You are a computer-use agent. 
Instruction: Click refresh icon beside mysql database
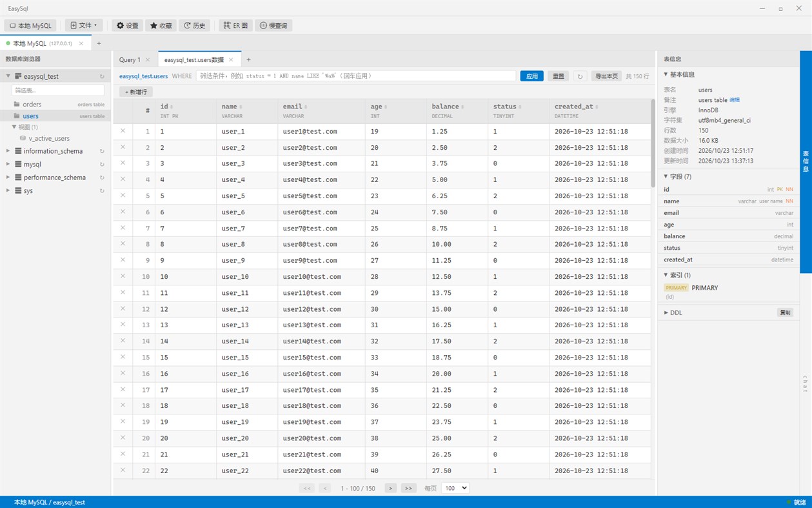102,165
